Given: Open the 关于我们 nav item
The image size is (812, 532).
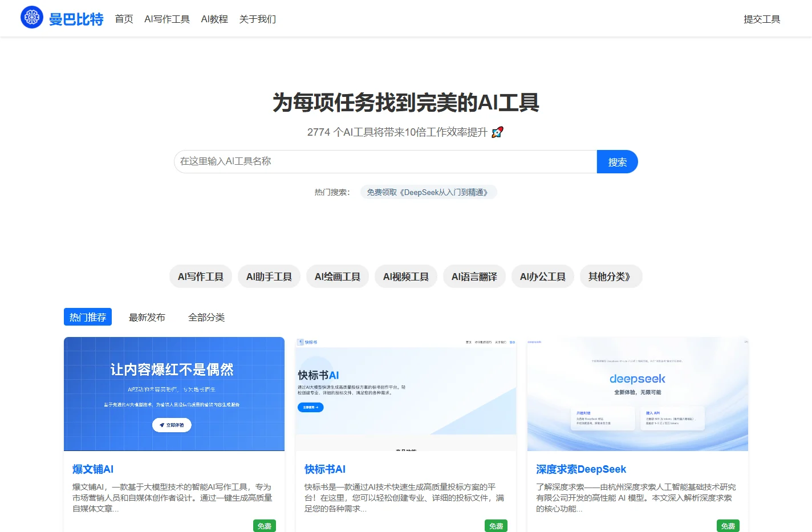Looking at the screenshot, I should pos(257,19).
